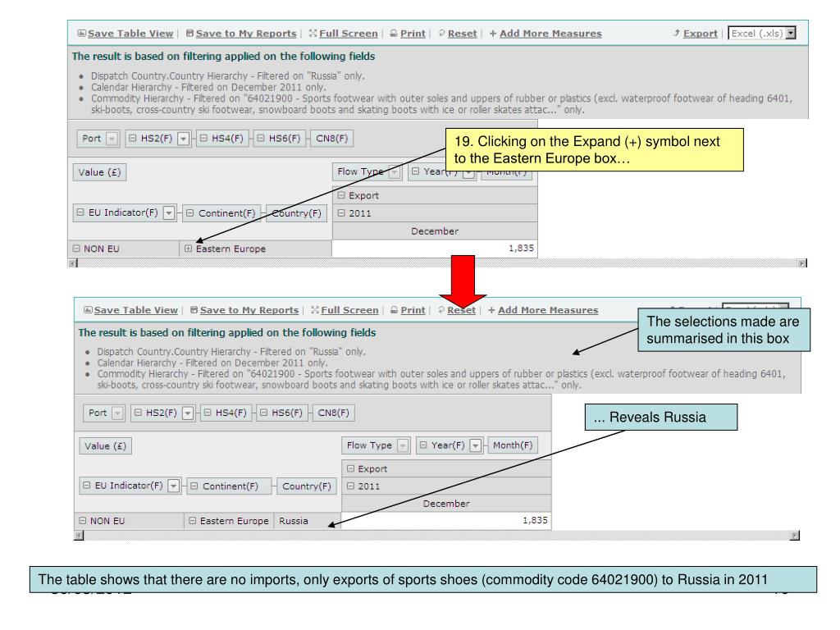840x630 pixels.
Task: Collapse HS4(F) minus icon in upper table
Action: tap(203, 138)
